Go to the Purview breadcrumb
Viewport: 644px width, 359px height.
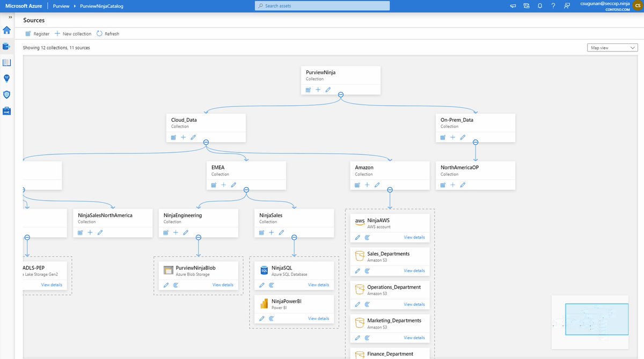[61, 6]
